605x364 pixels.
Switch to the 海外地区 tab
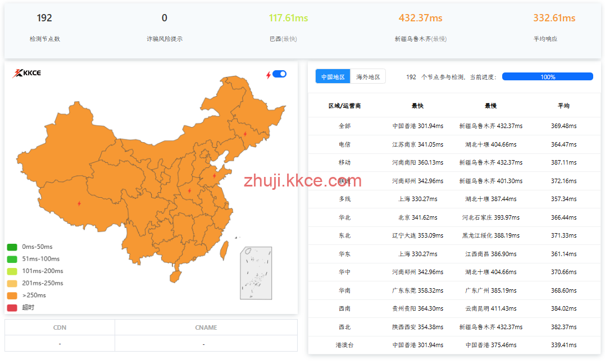pyautogui.click(x=368, y=77)
